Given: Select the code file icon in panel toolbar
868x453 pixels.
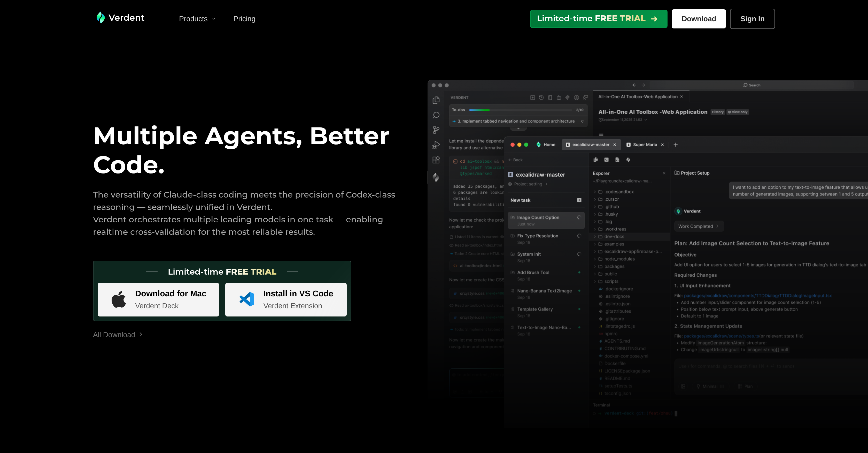Looking at the screenshot, I should (617, 160).
